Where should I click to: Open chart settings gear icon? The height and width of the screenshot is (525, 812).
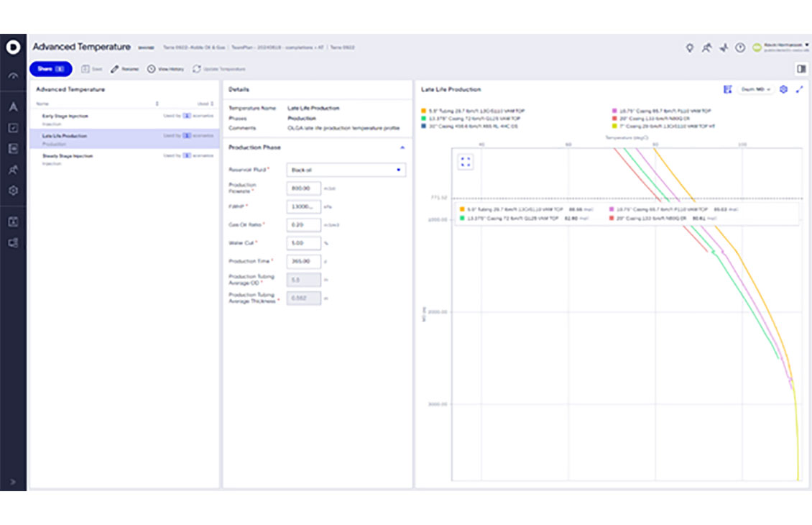point(784,89)
